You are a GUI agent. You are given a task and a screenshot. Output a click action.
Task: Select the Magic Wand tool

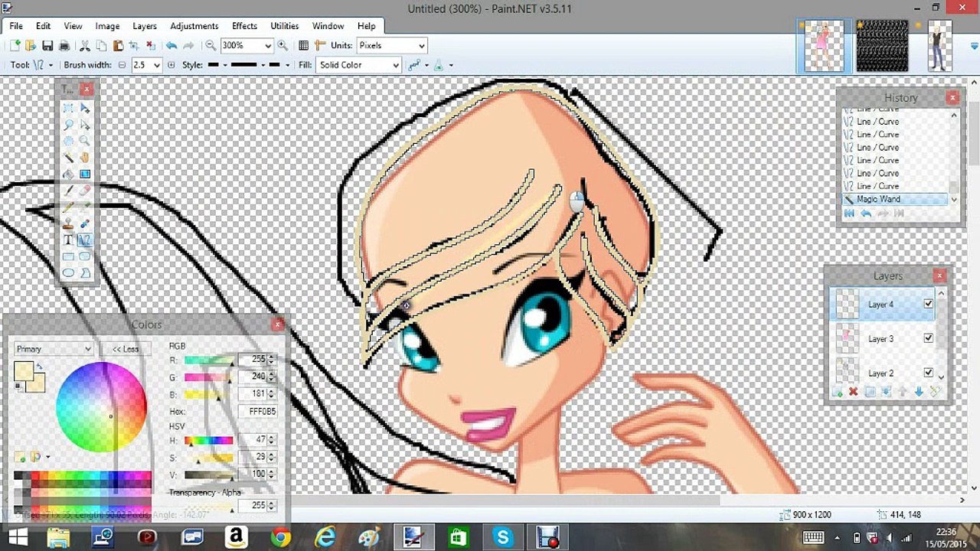[68, 158]
